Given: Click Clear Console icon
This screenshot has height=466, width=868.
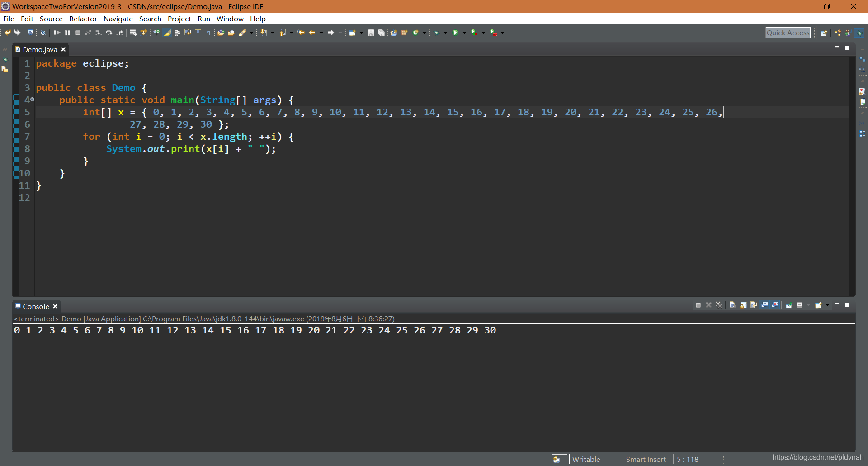Looking at the screenshot, I should (x=733, y=305).
